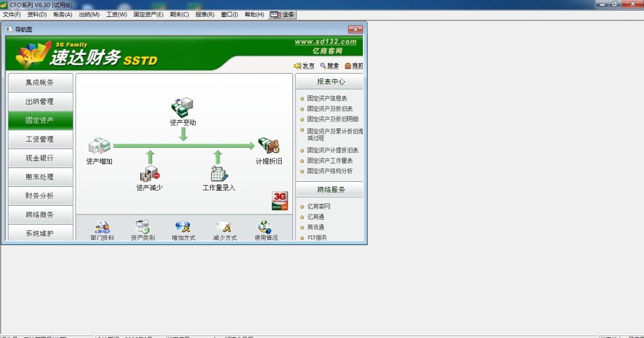Select 期末处理 in the sidebar
The height and width of the screenshot is (338, 644).
coord(40,177)
